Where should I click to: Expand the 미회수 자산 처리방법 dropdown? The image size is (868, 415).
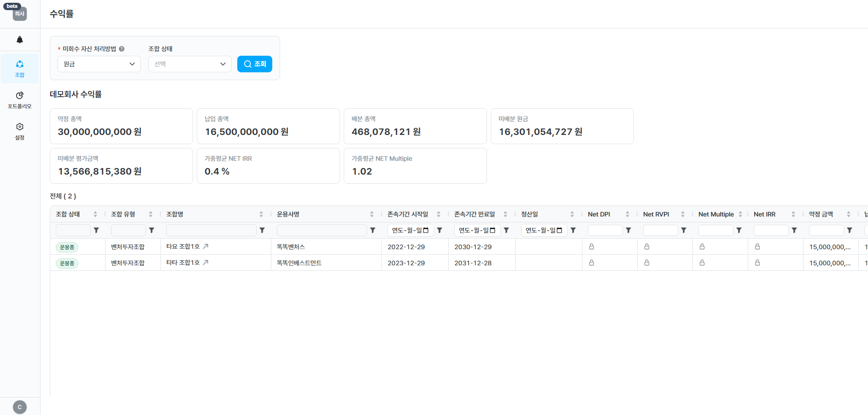point(99,64)
